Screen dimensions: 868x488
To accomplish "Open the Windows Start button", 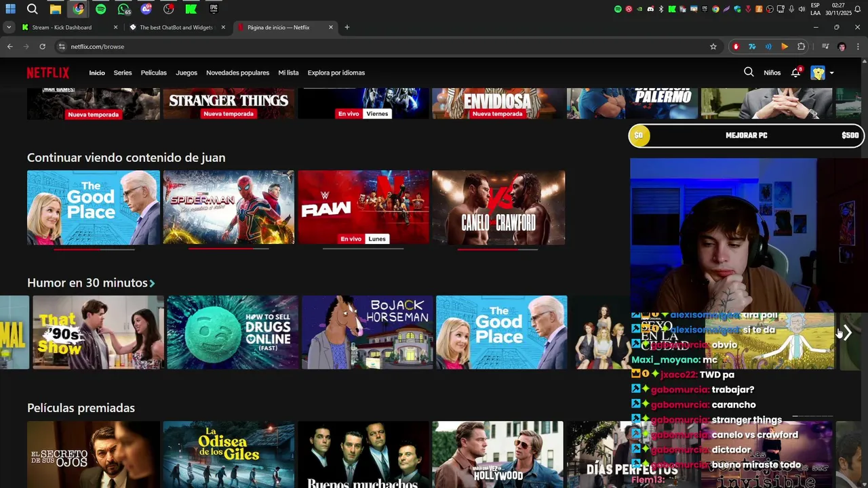I will pos(10,9).
